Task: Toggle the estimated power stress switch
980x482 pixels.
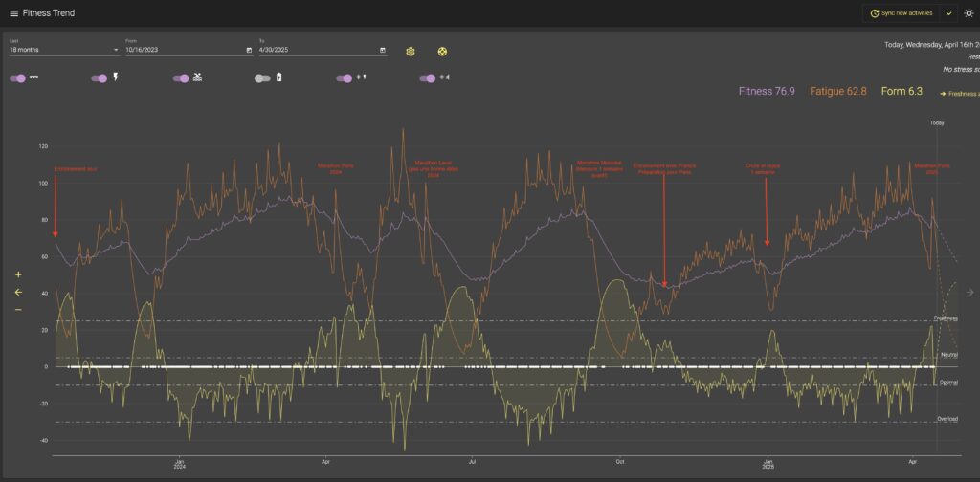Action: point(344,78)
